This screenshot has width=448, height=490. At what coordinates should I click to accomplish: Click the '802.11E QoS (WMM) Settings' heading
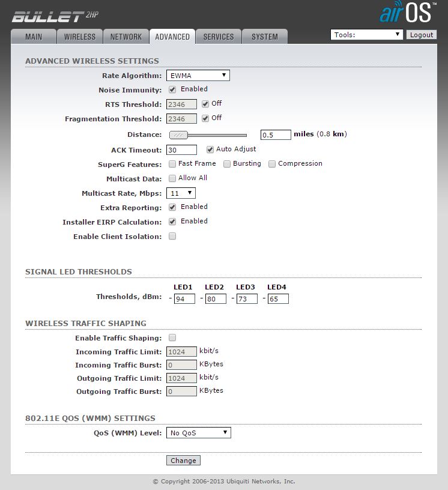(x=90, y=418)
